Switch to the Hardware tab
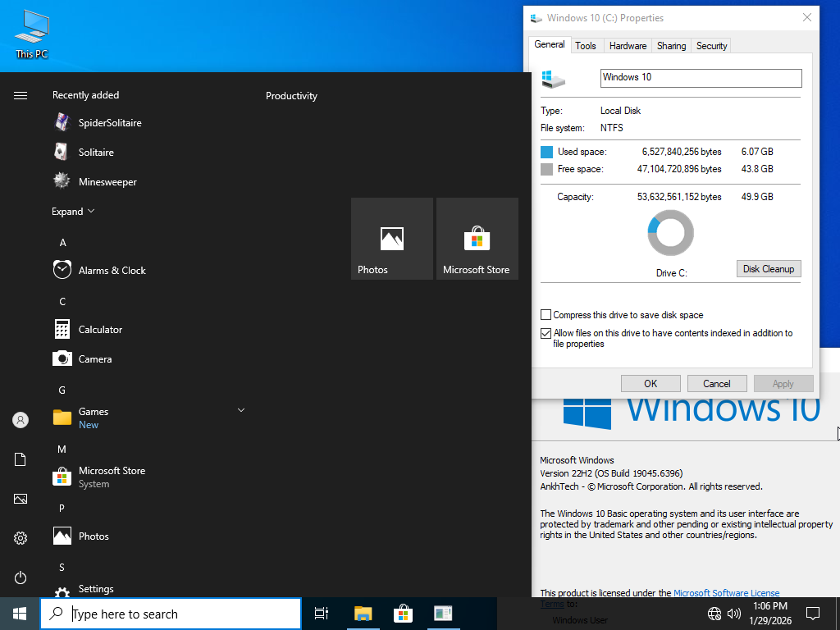 pyautogui.click(x=628, y=45)
